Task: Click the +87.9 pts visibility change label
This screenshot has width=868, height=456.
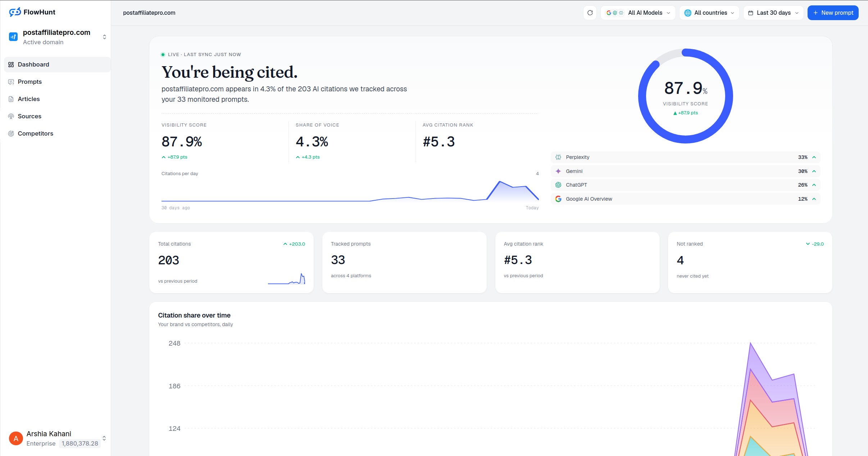Action: pos(174,157)
